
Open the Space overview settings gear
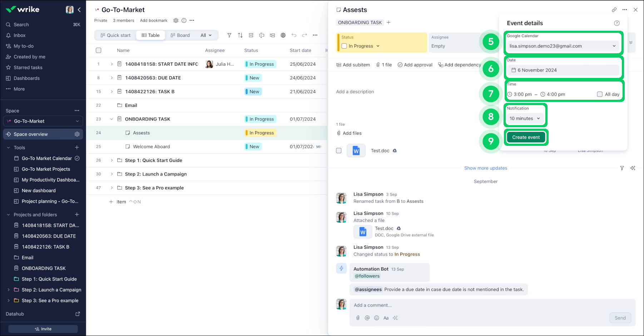77,134
